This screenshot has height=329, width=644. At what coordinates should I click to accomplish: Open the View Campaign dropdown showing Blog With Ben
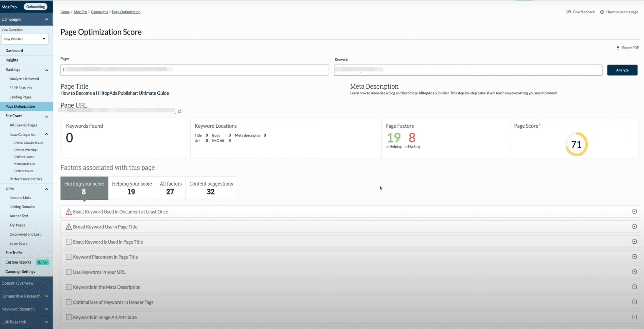click(x=25, y=39)
